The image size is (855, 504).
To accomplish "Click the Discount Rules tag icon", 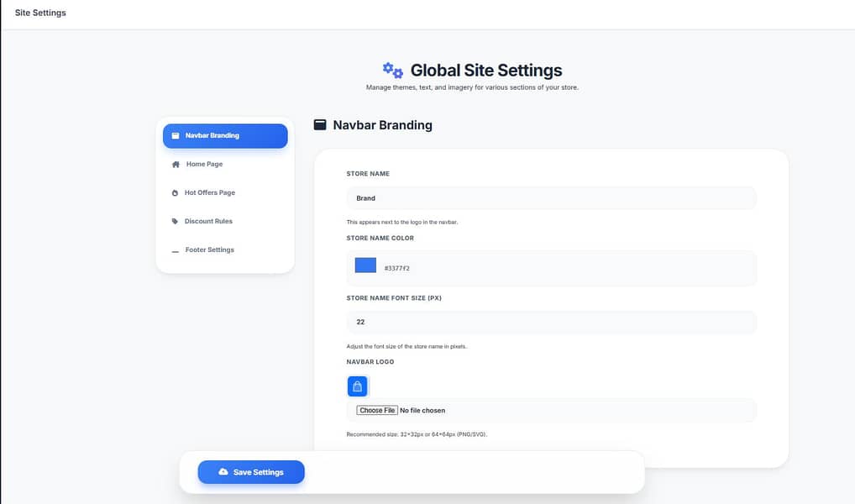I will click(175, 222).
